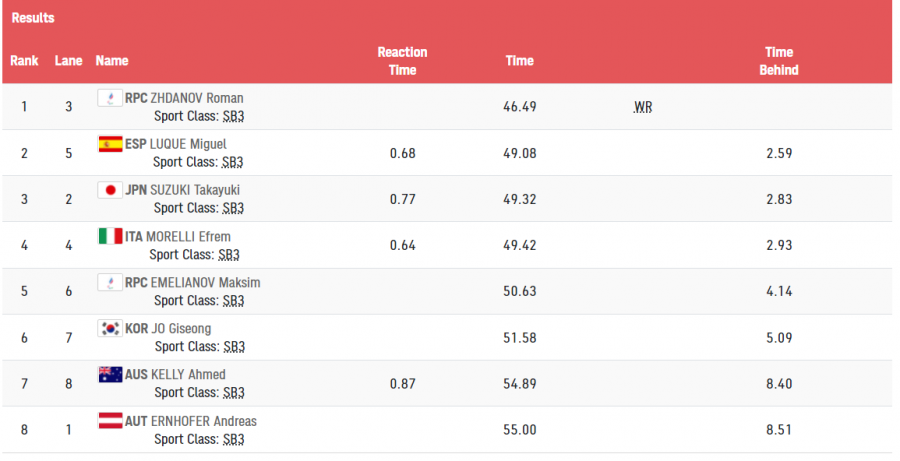900x461 pixels.
Task: Click the Spain flag icon beside Luque
Action: tap(110, 144)
